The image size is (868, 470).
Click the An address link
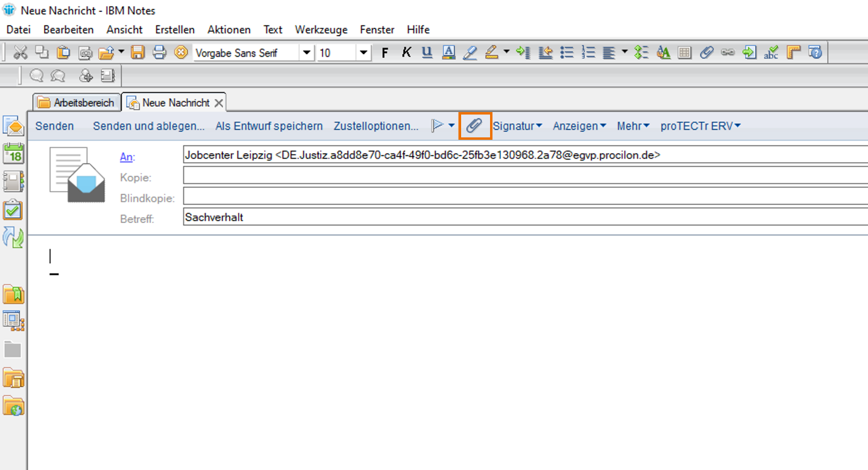tap(127, 157)
